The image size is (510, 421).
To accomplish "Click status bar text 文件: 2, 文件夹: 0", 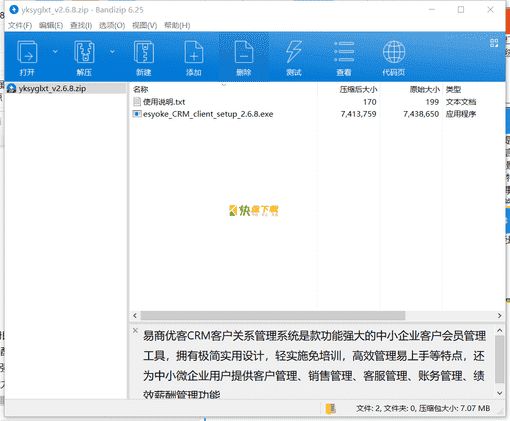I will 386,408.
